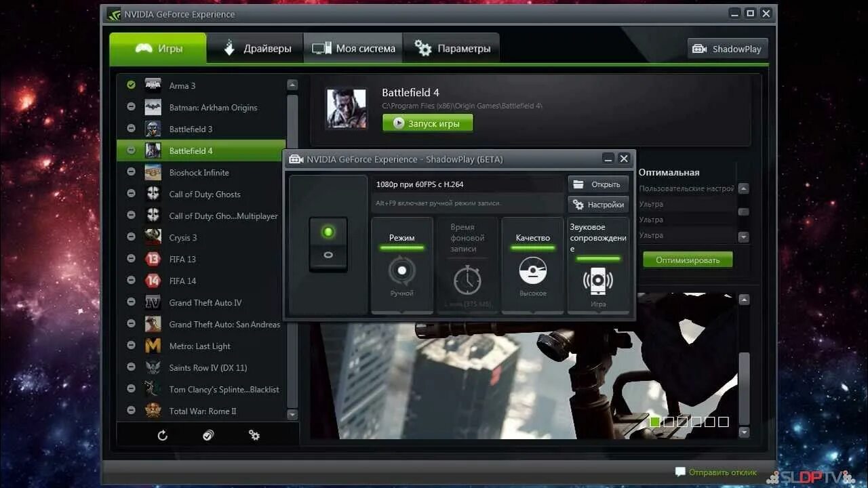868x488 pixels.
Task: Select Total War: Rome II icon
Action: (x=153, y=411)
